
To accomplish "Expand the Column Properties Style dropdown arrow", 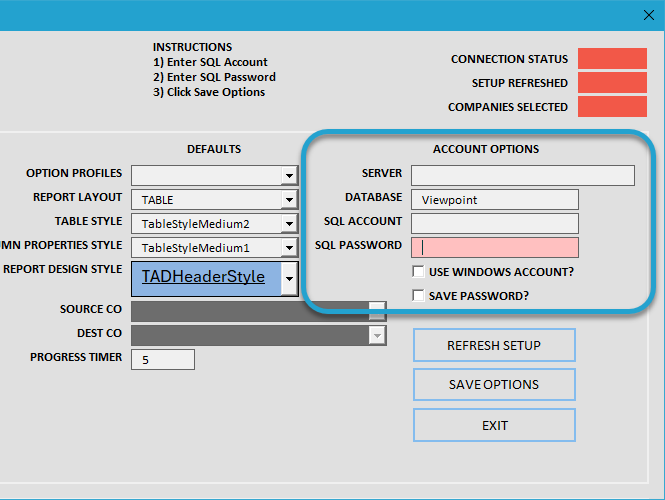I will 289,247.
